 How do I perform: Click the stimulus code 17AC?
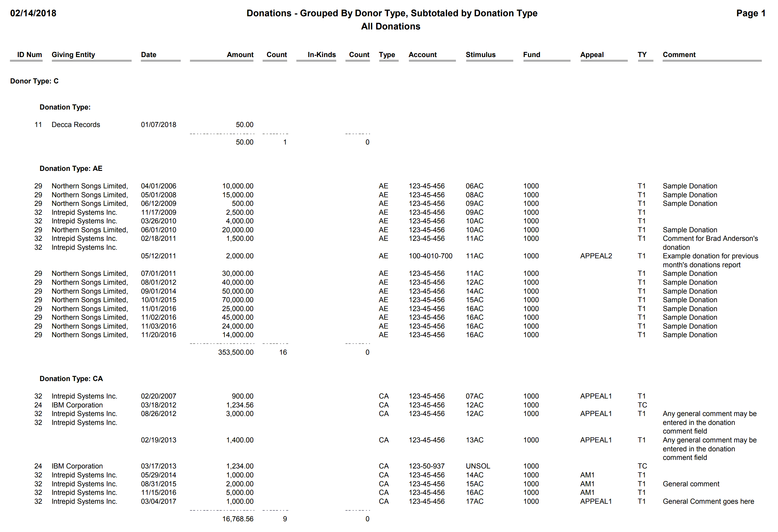coord(474,501)
